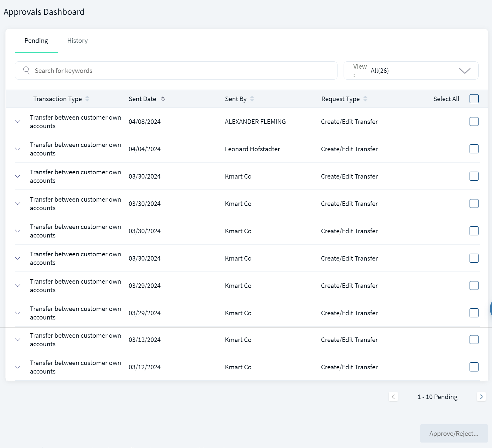The height and width of the screenshot is (448, 492).
Task: Click the 1 - 10 Pending label
Action: tap(437, 397)
